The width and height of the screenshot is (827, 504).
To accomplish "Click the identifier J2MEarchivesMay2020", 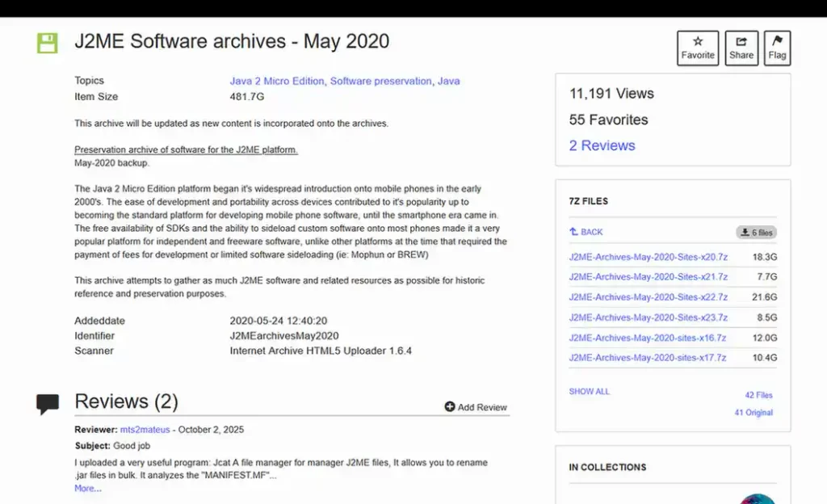I will 283,336.
